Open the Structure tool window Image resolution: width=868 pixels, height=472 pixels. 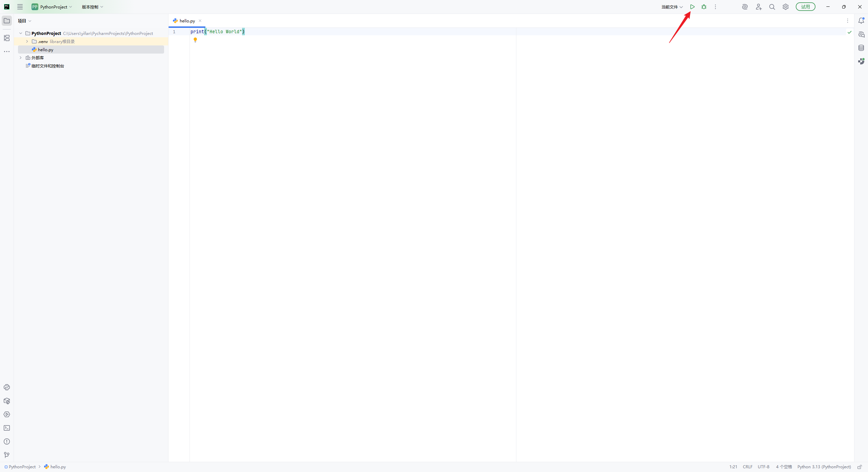[7, 38]
